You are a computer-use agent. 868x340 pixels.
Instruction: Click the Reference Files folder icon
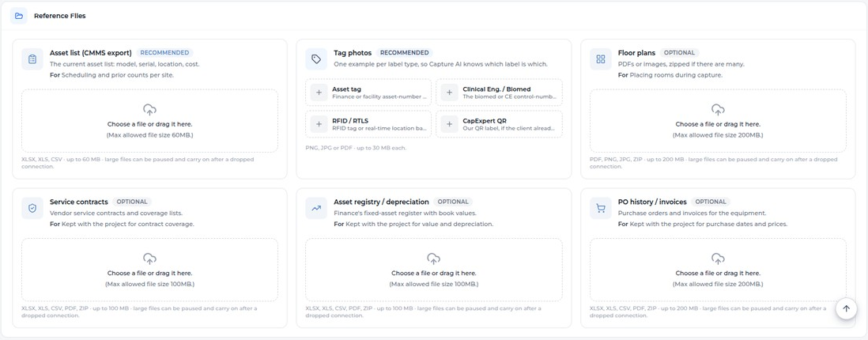(19, 16)
